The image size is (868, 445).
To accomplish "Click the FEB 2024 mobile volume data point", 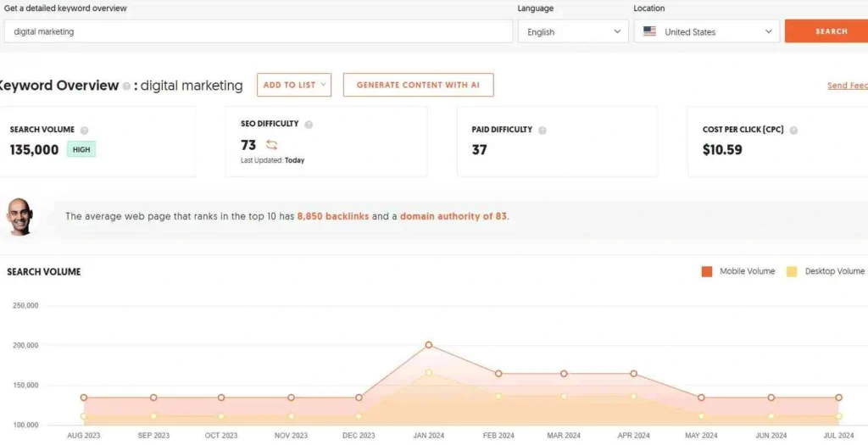I will click(498, 374).
